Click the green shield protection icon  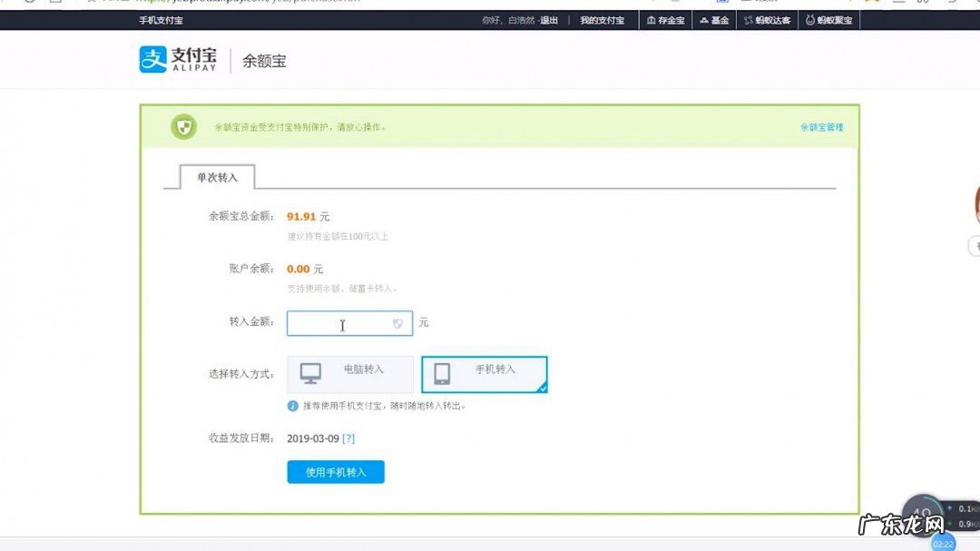(182, 126)
